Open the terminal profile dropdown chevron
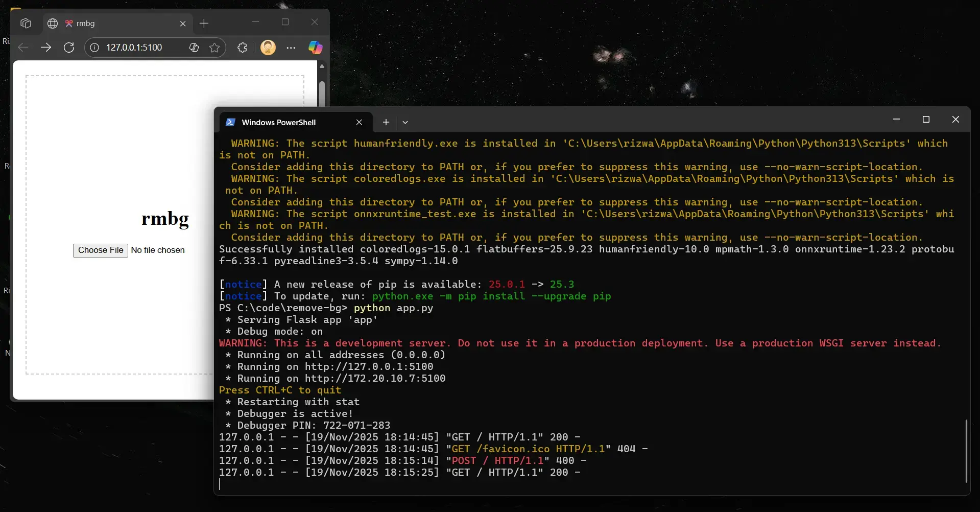 click(405, 122)
